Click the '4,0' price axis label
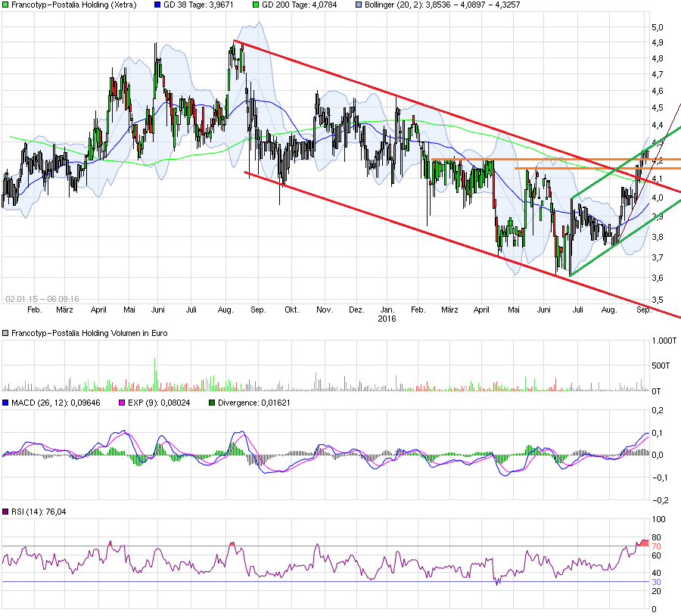681x616 pixels. click(658, 198)
